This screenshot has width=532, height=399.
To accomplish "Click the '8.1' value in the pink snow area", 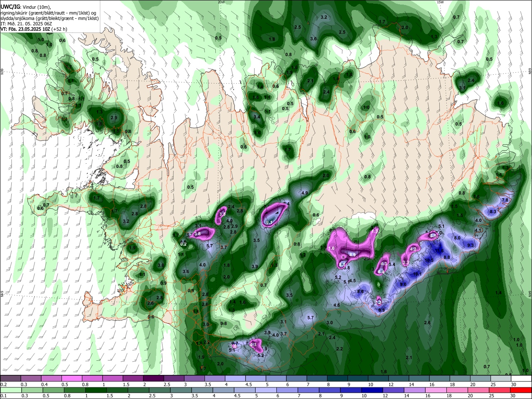I will (x=342, y=264).
